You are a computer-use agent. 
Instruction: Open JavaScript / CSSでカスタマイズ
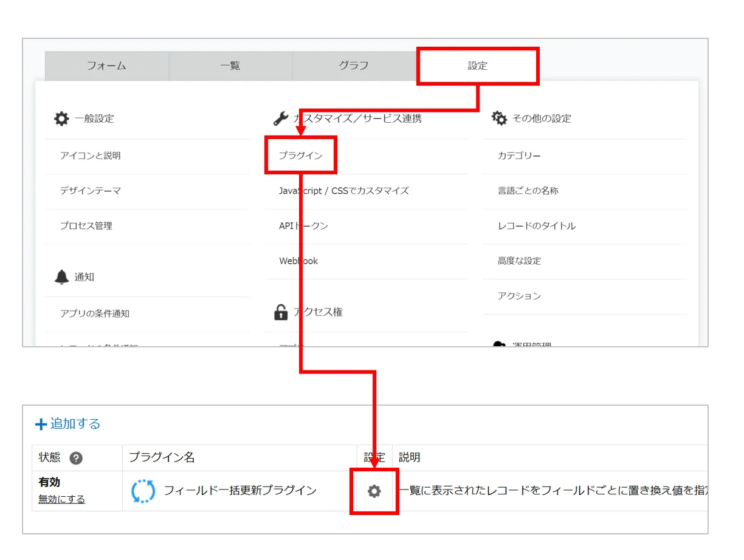tap(343, 191)
